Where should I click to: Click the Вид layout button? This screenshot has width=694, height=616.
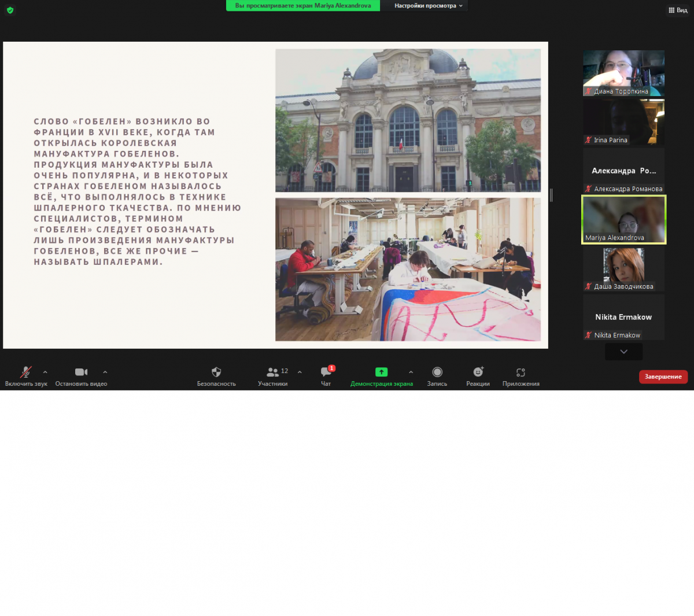[x=678, y=10]
